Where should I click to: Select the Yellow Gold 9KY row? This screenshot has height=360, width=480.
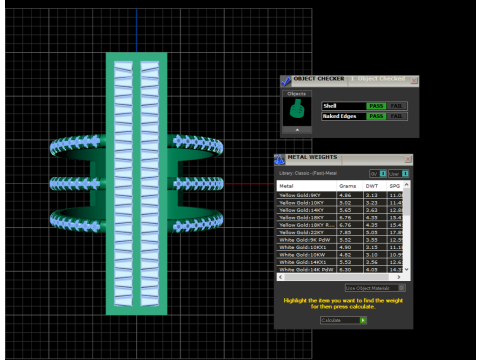(x=340, y=195)
